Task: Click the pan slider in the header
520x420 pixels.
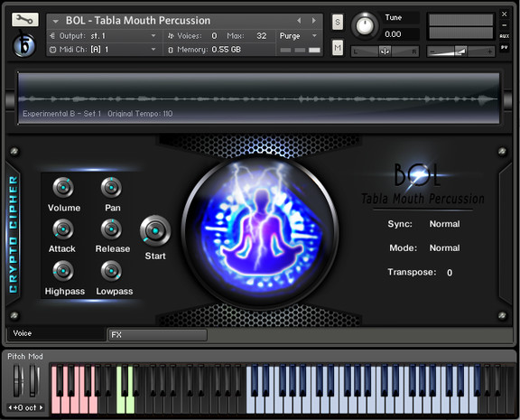Action: tap(385, 51)
